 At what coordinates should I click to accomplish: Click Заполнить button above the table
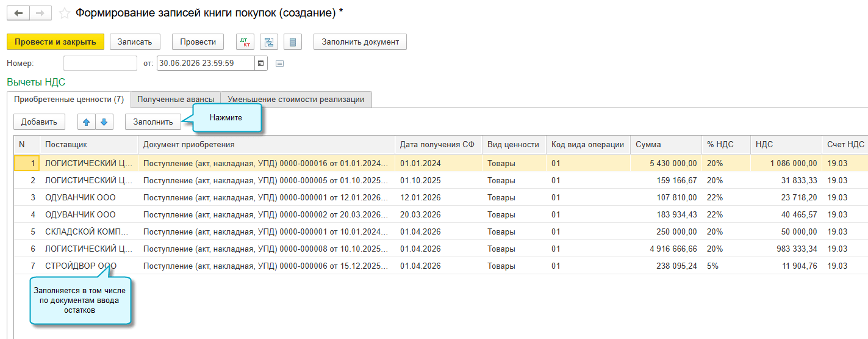153,122
